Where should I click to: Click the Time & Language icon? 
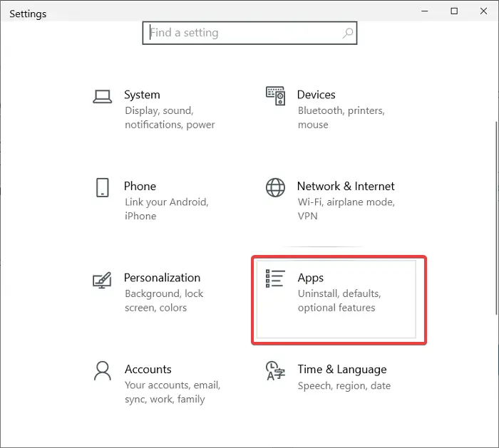point(275,371)
